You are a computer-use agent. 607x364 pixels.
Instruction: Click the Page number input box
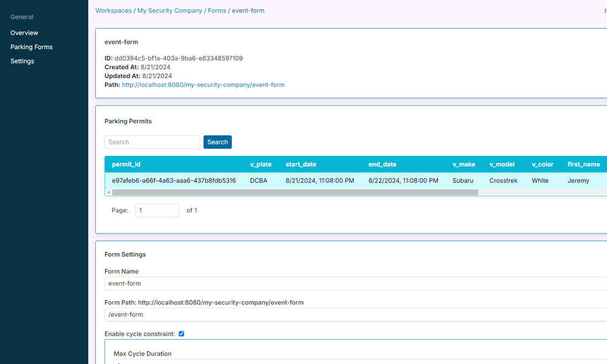coord(157,211)
